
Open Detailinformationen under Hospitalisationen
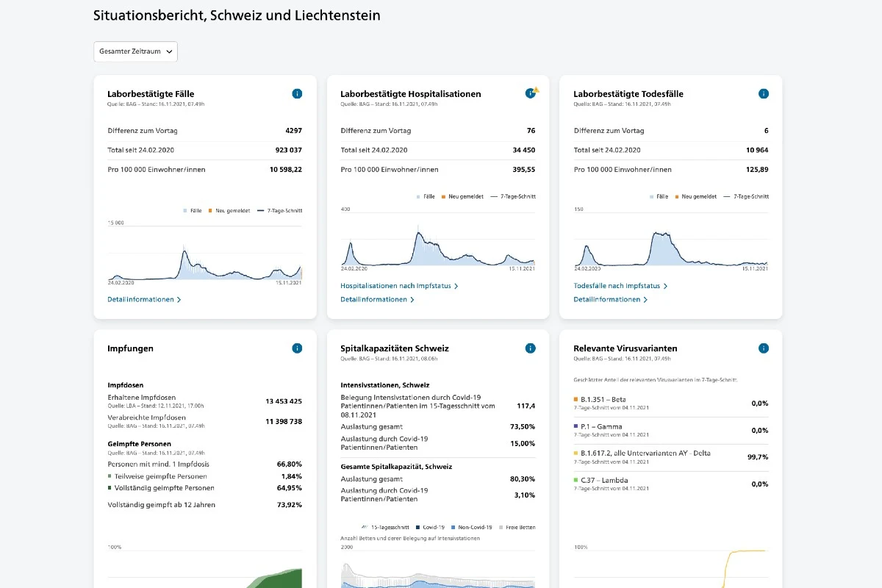coord(377,299)
